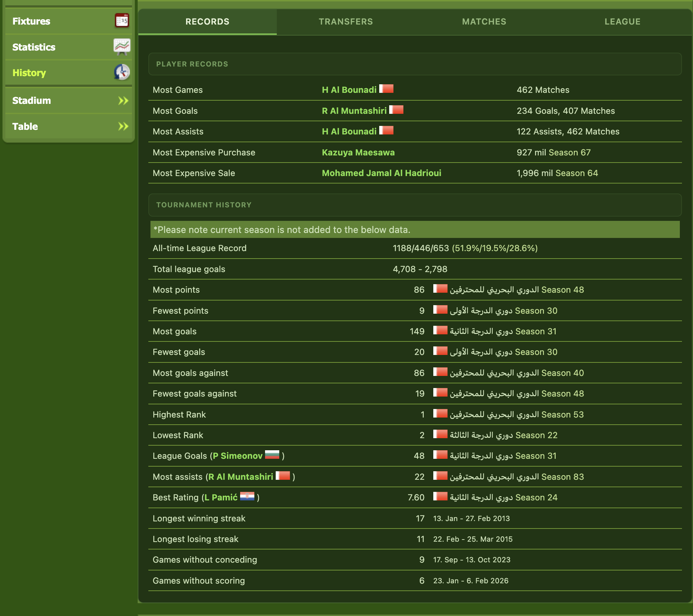
Task: Open the Fixtures calendar icon
Action: pyautogui.click(x=122, y=21)
